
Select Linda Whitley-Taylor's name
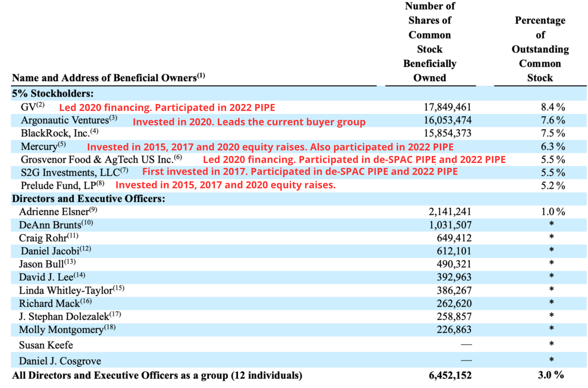click(65, 290)
